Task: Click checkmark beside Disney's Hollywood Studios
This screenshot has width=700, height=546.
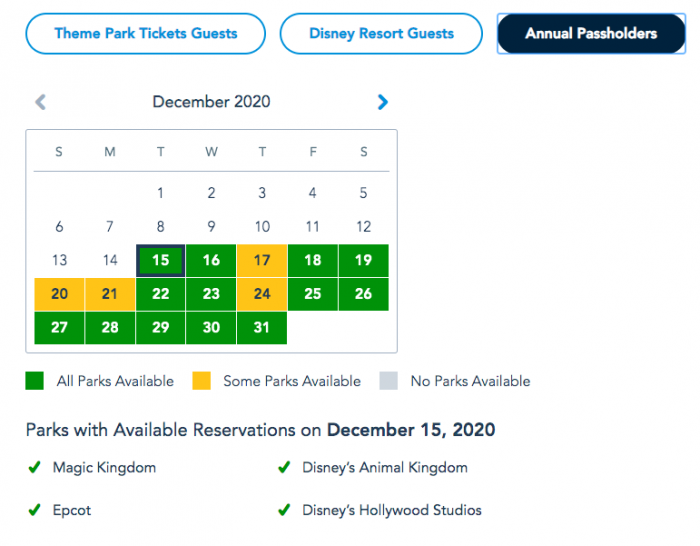Action: [284, 510]
